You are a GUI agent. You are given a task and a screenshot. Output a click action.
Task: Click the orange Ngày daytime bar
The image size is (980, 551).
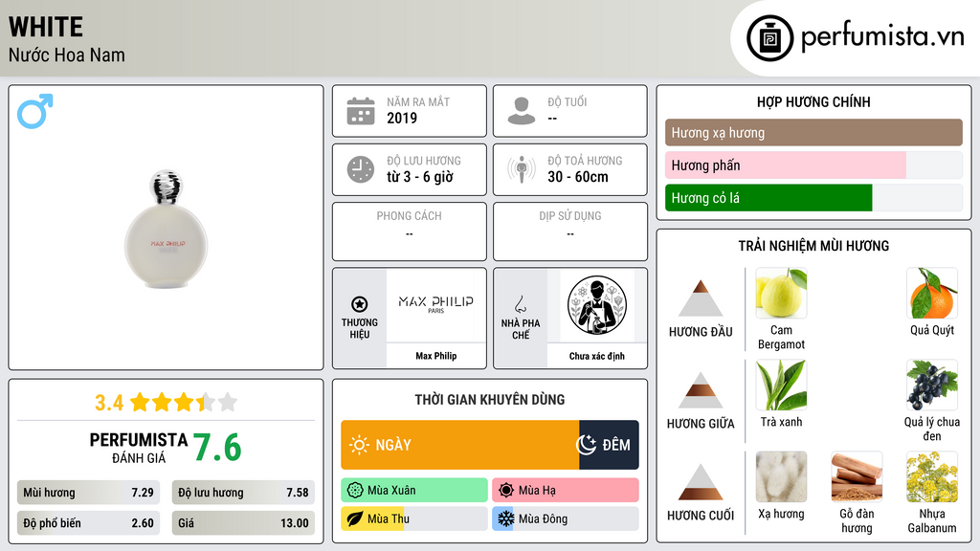[x=460, y=445]
